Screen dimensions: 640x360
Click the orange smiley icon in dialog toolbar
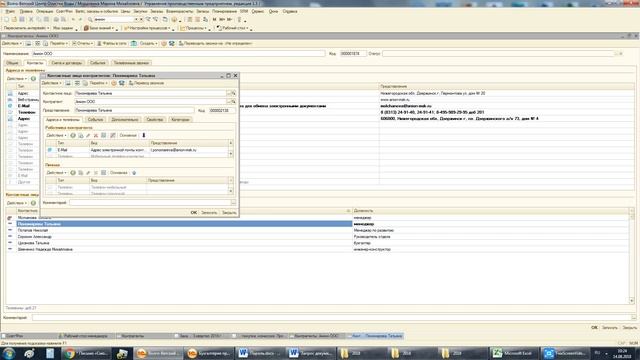pyautogui.click(x=114, y=83)
